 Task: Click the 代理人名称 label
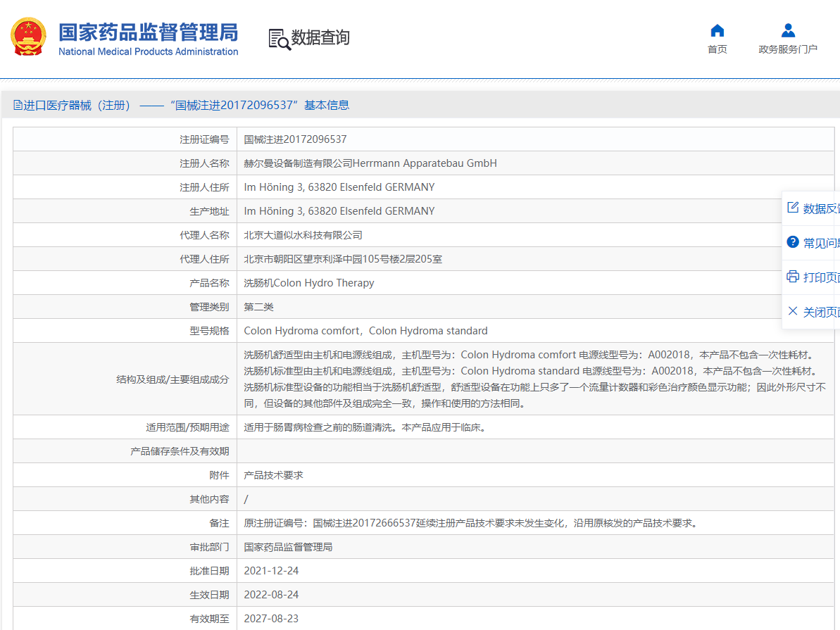coord(204,235)
